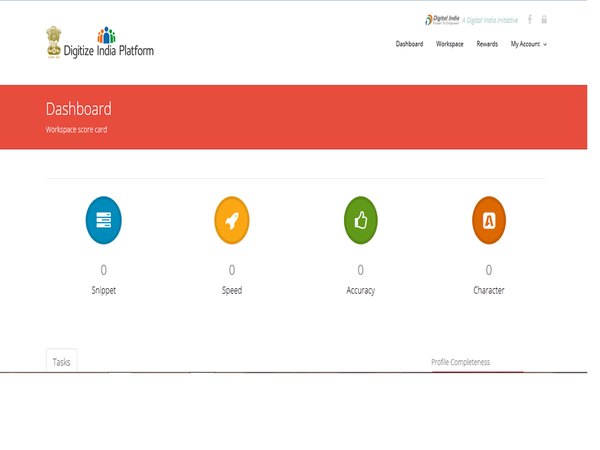This screenshot has height=450, width=600.
Task: Click the green Accuracy thumbs-up icon
Action: tap(360, 221)
